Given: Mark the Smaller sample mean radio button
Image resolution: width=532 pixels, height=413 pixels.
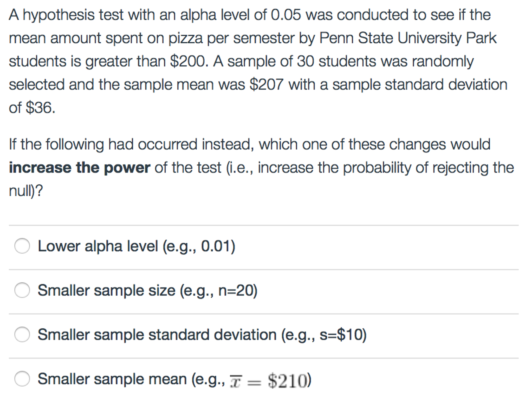Looking at the screenshot, I should click(22, 379).
